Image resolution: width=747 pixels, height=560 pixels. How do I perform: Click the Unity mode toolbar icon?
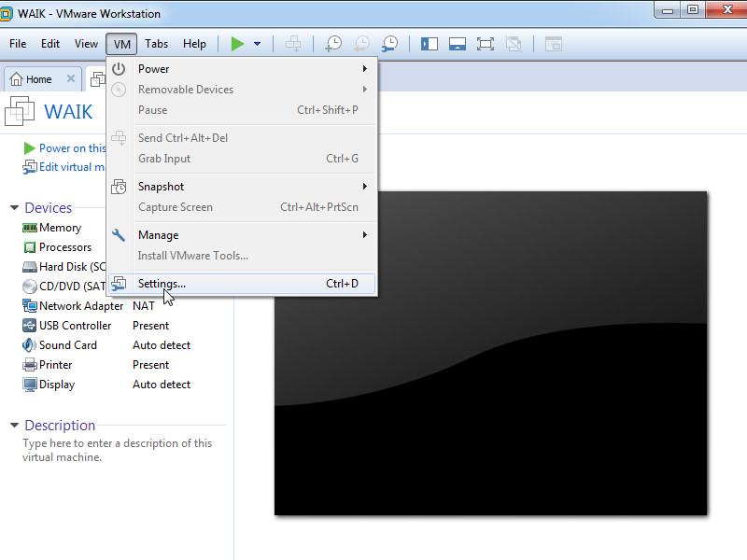coord(514,44)
